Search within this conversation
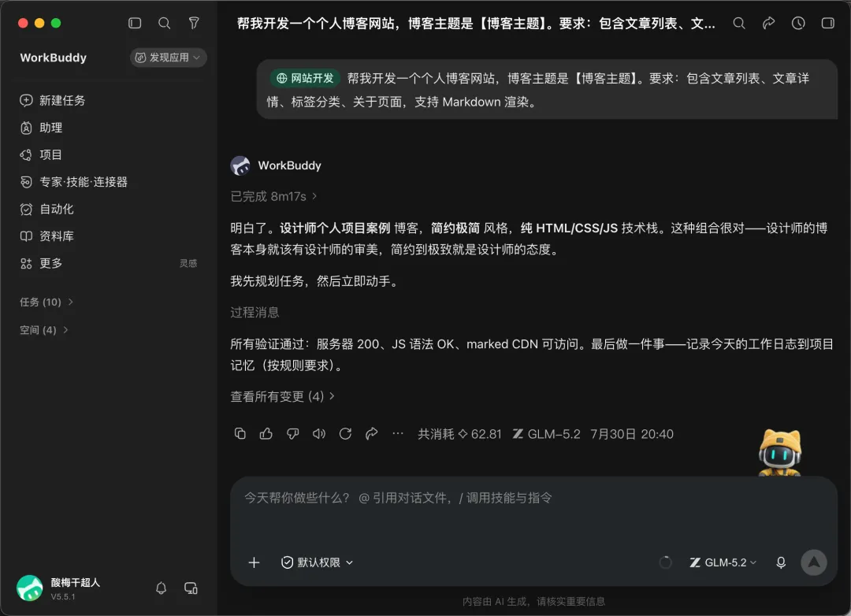This screenshot has width=851, height=616. [x=738, y=23]
